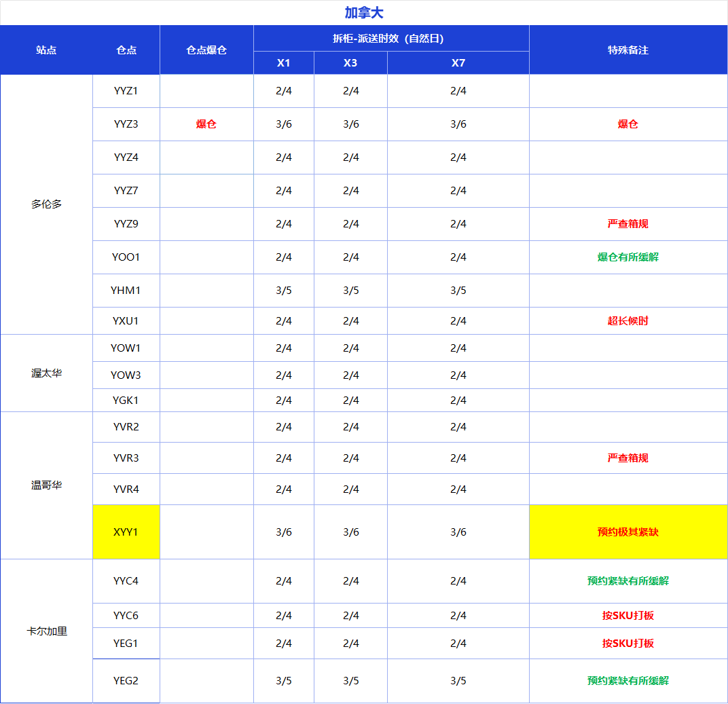Click the 卡尔加里 station cell
Viewport: 728px width, 704px height.
point(46,631)
